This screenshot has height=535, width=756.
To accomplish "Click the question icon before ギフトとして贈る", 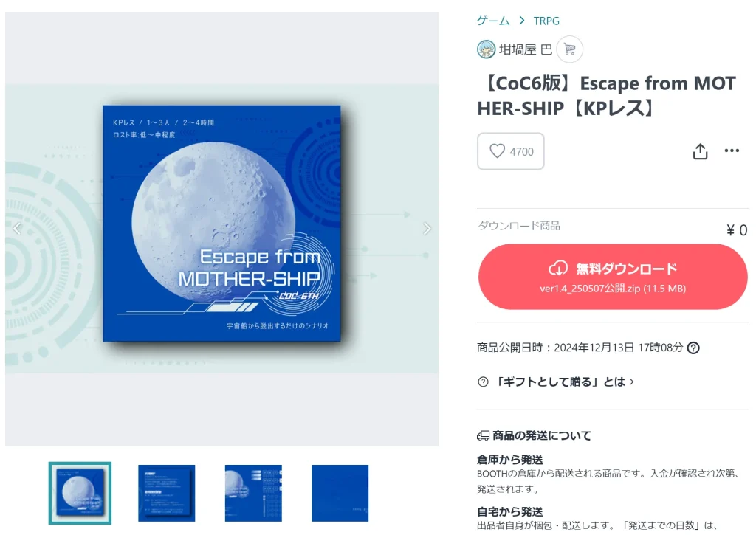I will tap(483, 382).
